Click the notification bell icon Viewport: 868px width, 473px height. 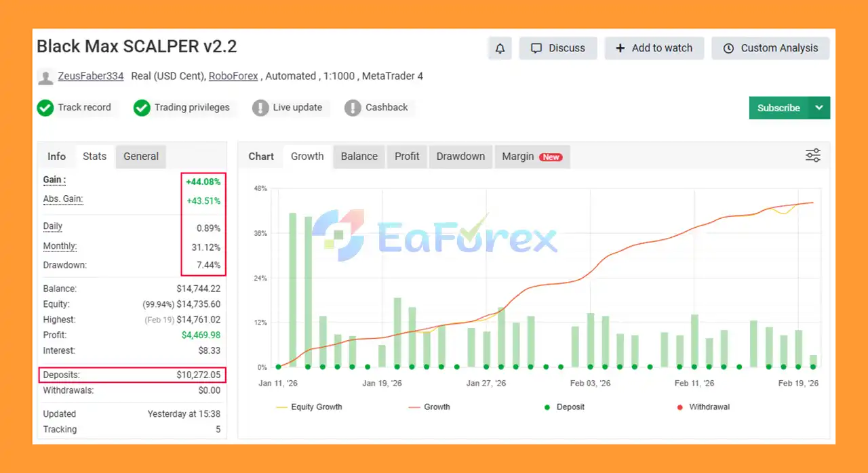(500, 48)
